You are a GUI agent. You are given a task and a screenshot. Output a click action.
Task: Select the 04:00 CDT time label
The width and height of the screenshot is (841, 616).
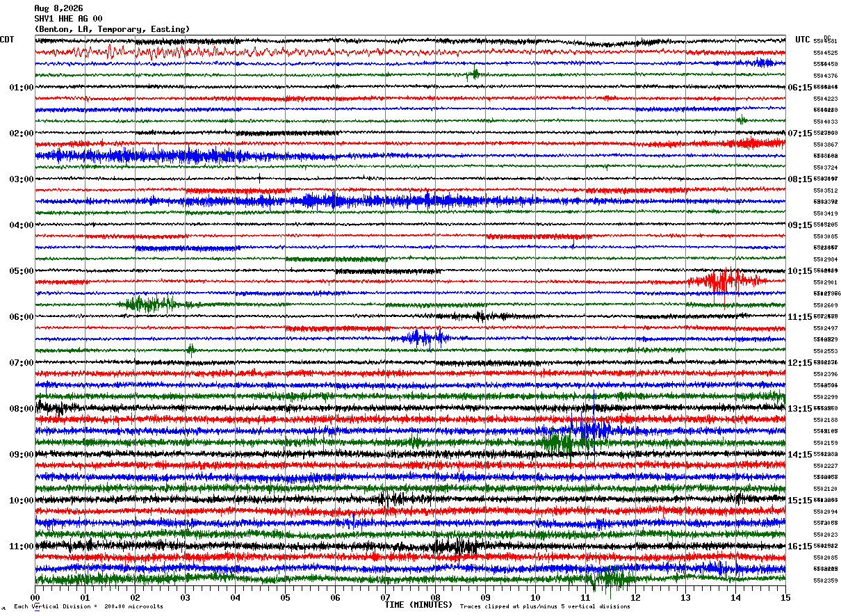[x=22, y=225]
